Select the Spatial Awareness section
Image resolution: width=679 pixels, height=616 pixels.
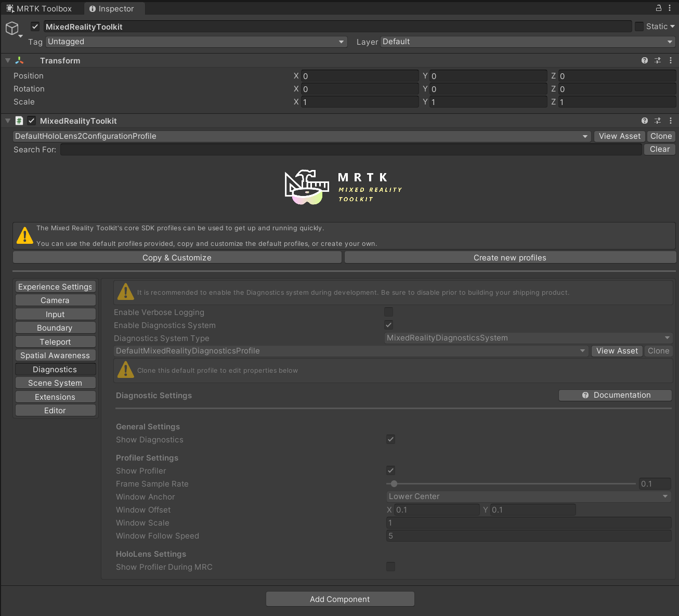pyautogui.click(x=55, y=355)
